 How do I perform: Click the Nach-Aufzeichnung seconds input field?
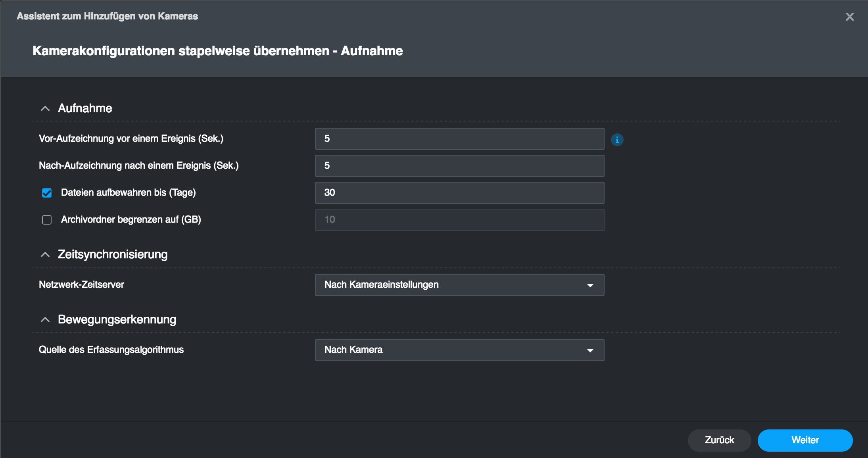[459, 166]
